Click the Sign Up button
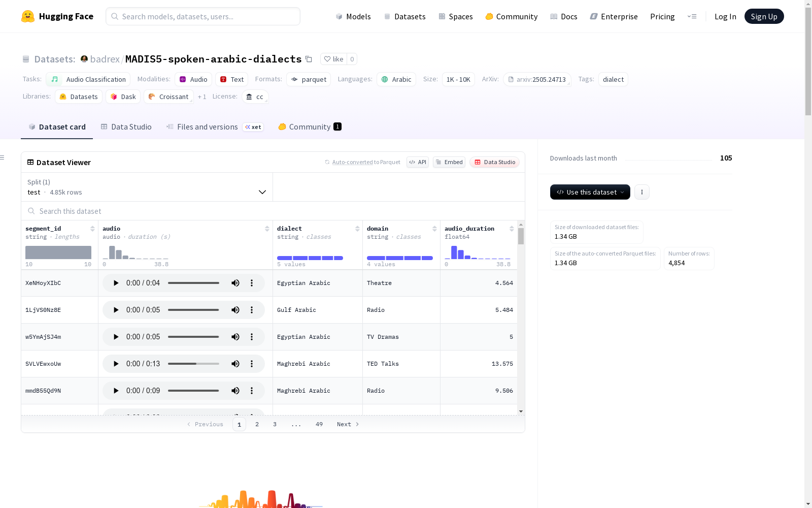The height and width of the screenshot is (508, 812). pos(764,16)
